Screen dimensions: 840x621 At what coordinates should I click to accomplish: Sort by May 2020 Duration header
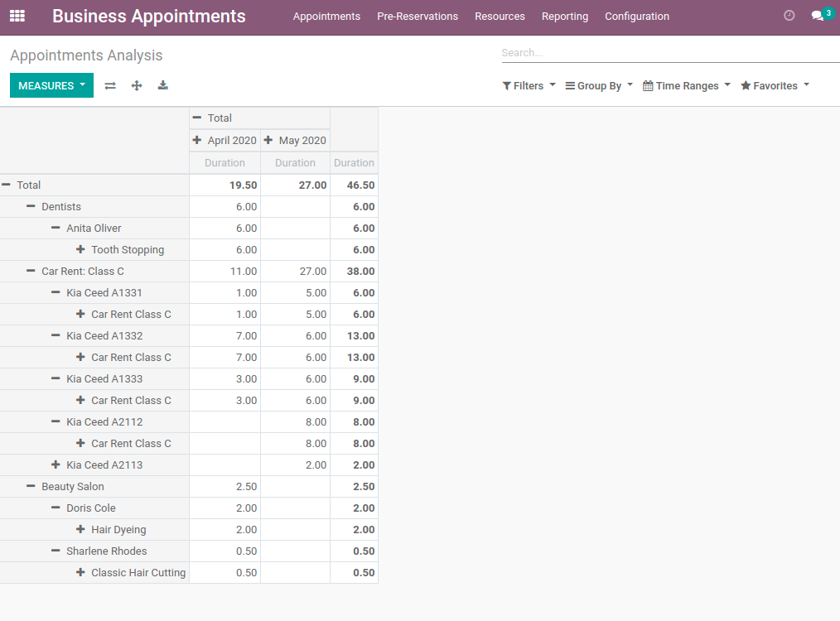pyautogui.click(x=295, y=163)
